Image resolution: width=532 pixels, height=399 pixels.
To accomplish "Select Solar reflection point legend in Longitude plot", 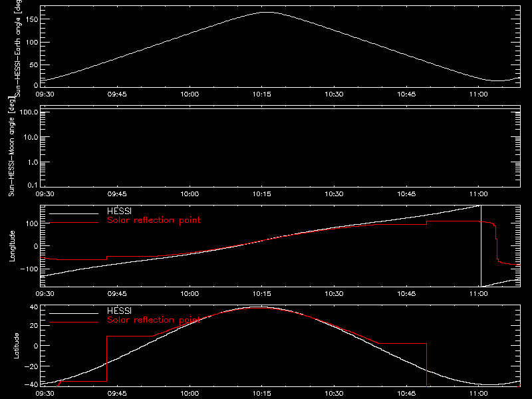I will (154, 220).
